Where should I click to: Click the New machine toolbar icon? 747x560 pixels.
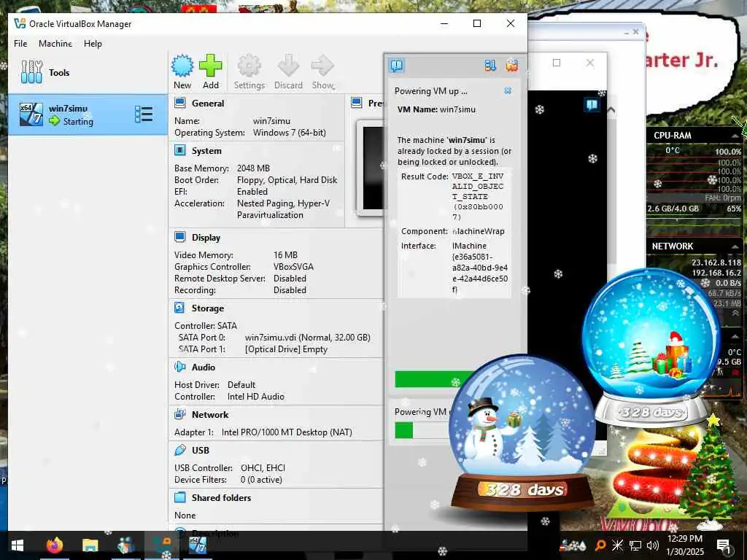tap(182, 66)
